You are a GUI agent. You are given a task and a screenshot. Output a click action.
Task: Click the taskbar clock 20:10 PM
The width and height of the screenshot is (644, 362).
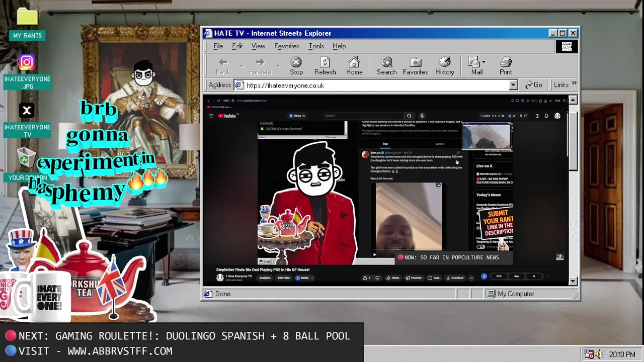click(x=622, y=354)
